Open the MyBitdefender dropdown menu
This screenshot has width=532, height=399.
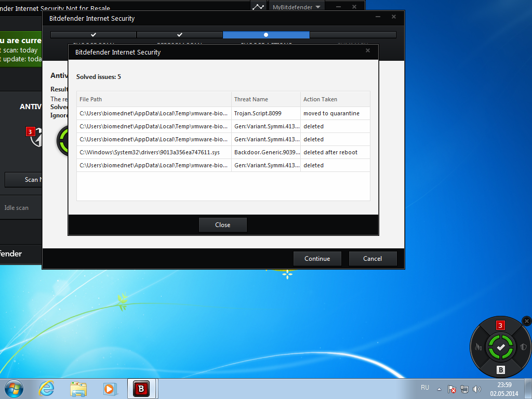[x=297, y=7]
